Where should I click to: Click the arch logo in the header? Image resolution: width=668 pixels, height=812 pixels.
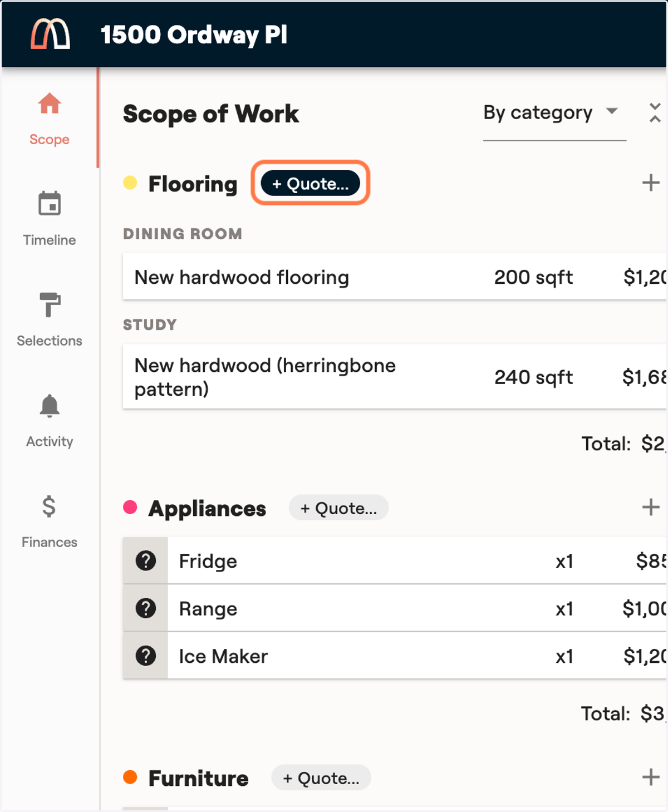pos(50,33)
